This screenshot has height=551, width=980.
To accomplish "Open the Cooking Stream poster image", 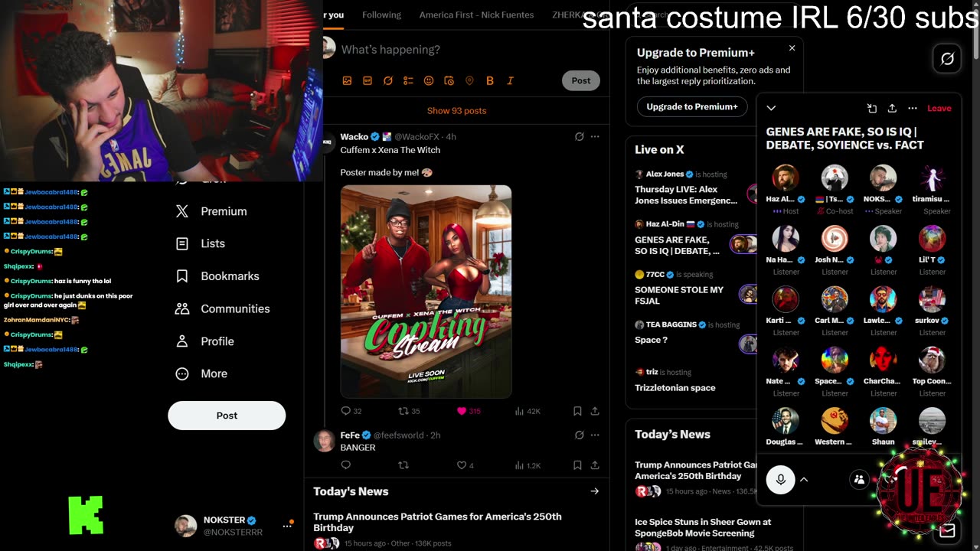I will [426, 292].
